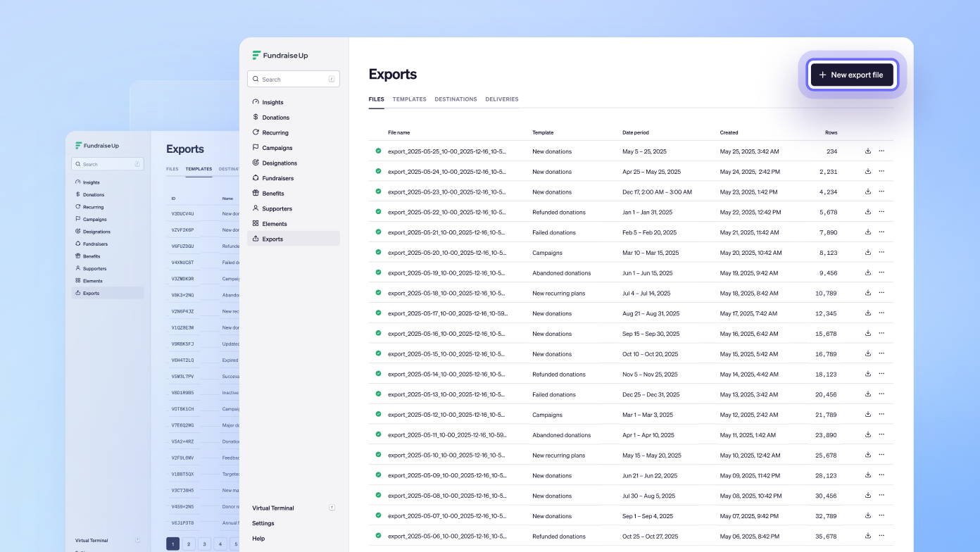Open the Recurring section in the sidebar
980x552 pixels.
click(x=275, y=132)
